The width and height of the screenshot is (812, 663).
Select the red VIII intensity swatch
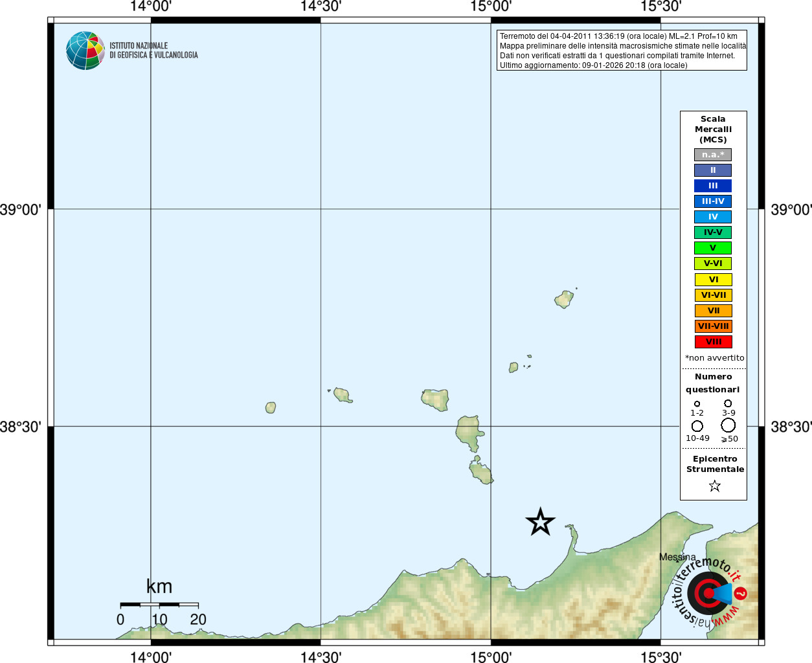(x=713, y=342)
